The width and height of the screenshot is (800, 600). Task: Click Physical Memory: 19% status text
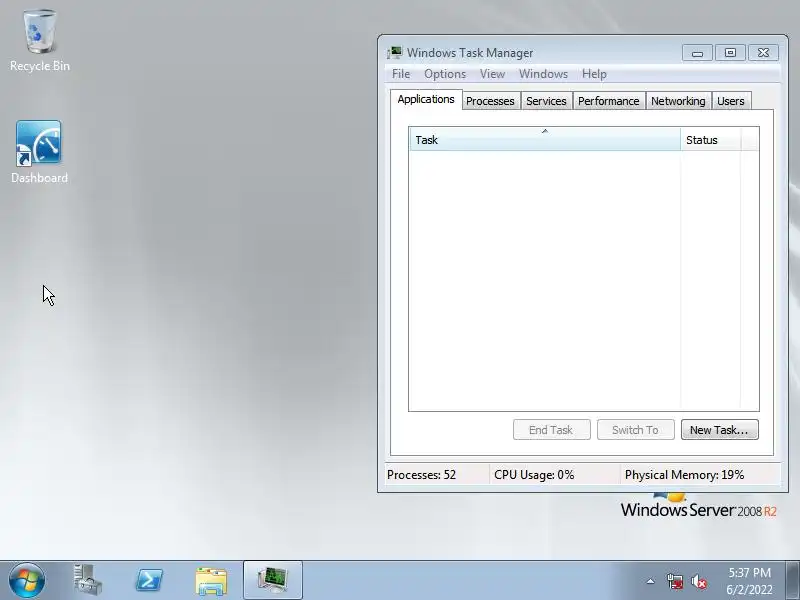[685, 474]
